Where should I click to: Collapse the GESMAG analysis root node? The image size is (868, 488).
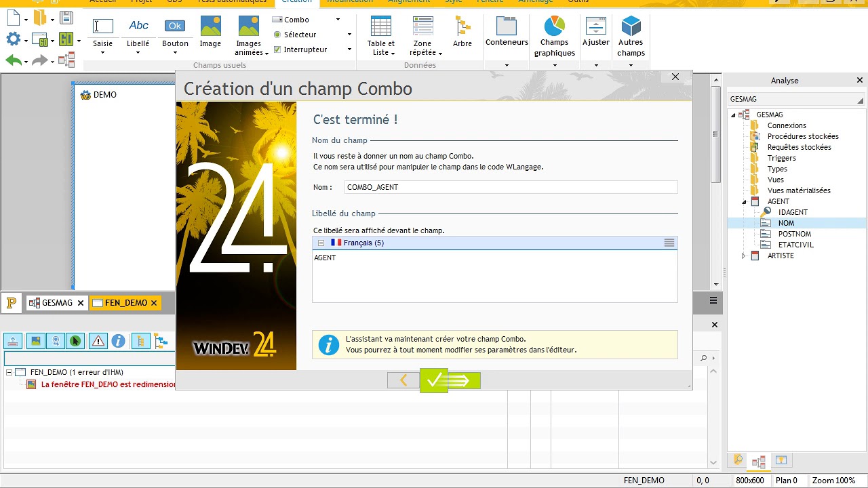[x=733, y=115]
